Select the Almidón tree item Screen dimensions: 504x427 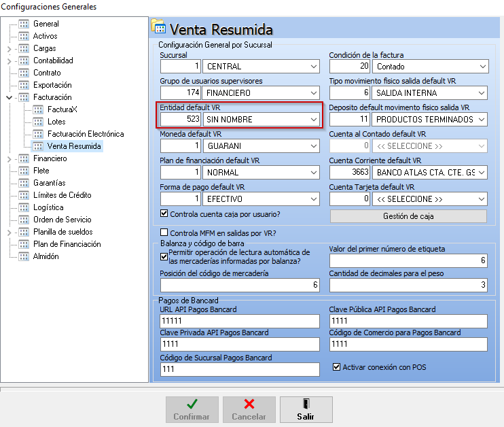pyautogui.click(x=46, y=256)
